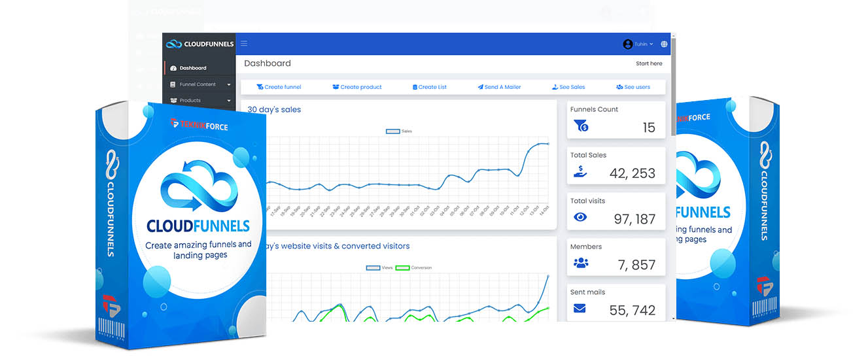Click the Total visits value 97, 187
The image size is (868, 359).
click(x=634, y=219)
